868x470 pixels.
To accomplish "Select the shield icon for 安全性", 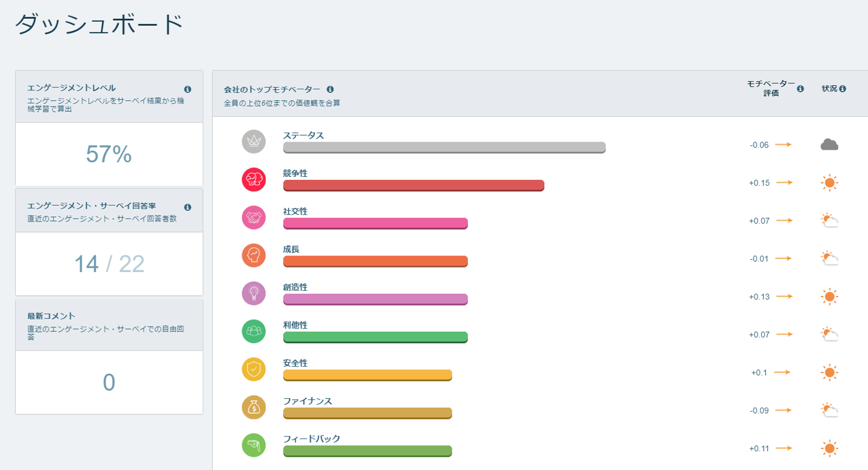I will tap(254, 370).
